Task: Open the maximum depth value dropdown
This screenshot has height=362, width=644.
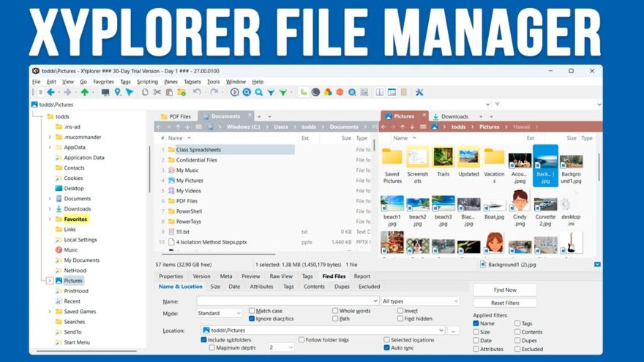Action: point(281,347)
